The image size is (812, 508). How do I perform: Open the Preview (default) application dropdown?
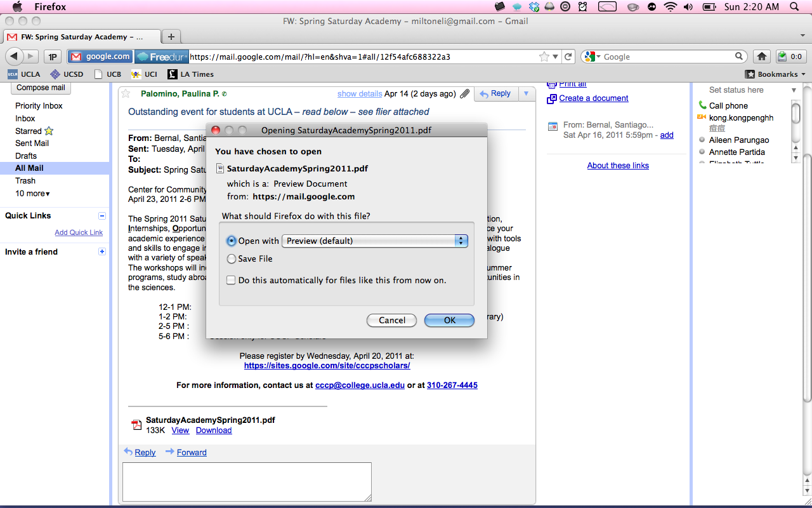375,241
